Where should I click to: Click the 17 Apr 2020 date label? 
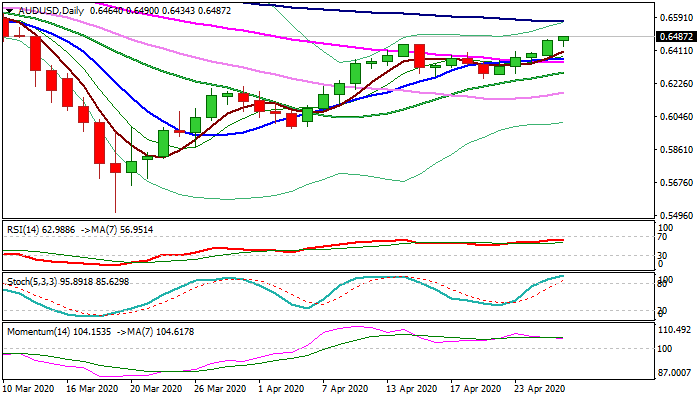[x=476, y=389]
